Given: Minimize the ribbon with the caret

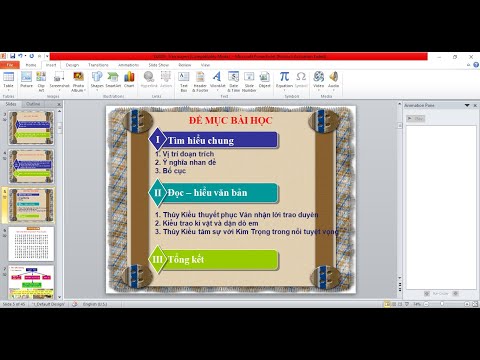Looking at the screenshot, I should click(x=468, y=65).
